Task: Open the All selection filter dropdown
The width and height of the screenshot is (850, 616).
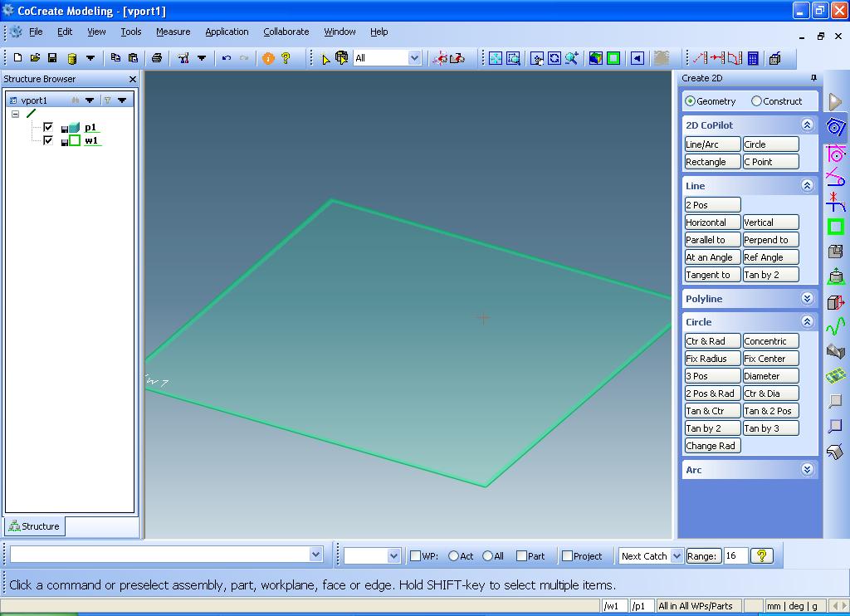Action: coord(414,58)
